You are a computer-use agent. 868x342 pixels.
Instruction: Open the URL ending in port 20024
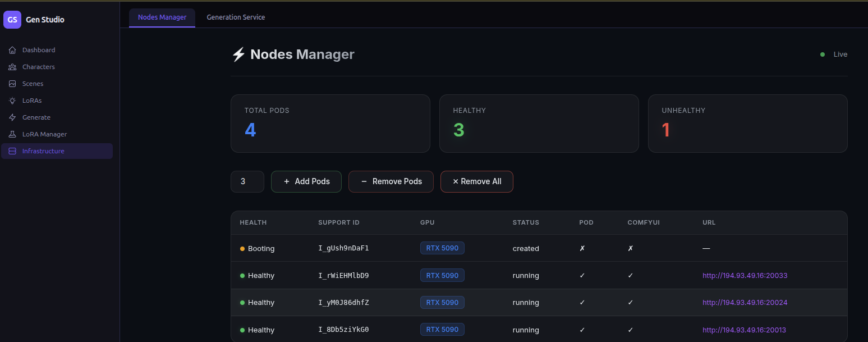pos(745,303)
